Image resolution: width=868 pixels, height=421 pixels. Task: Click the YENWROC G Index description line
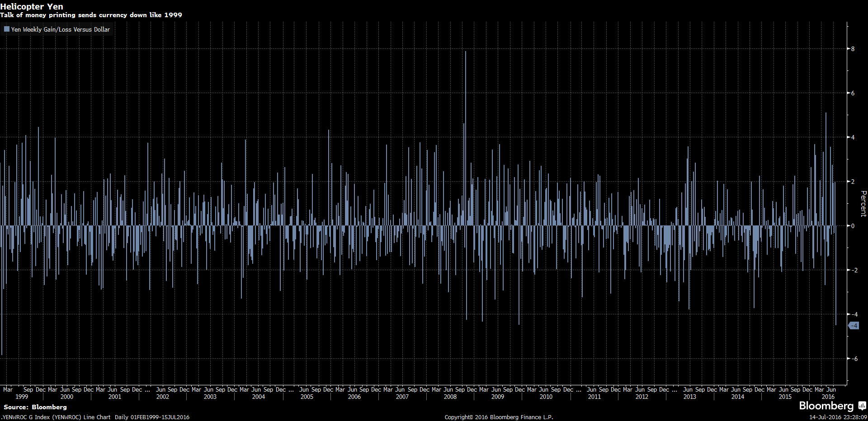click(x=95, y=417)
